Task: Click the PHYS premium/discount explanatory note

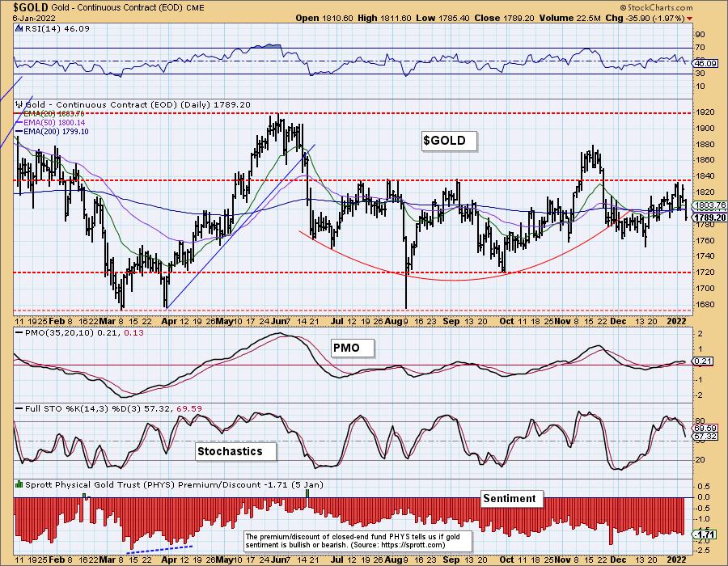Action: point(358,540)
